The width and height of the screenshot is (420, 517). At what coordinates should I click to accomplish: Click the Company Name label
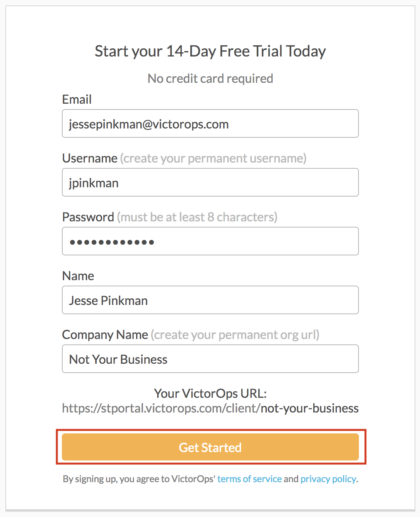click(105, 335)
